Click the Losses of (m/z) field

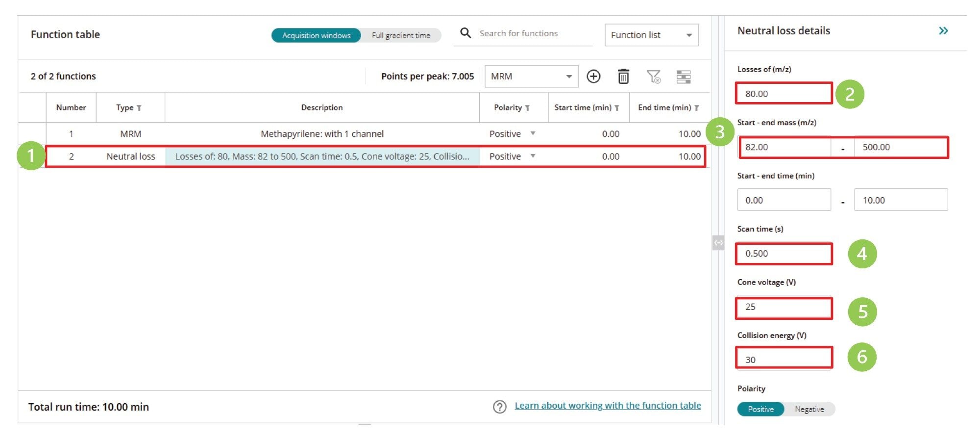pyautogui.click(x=784, y=93)
